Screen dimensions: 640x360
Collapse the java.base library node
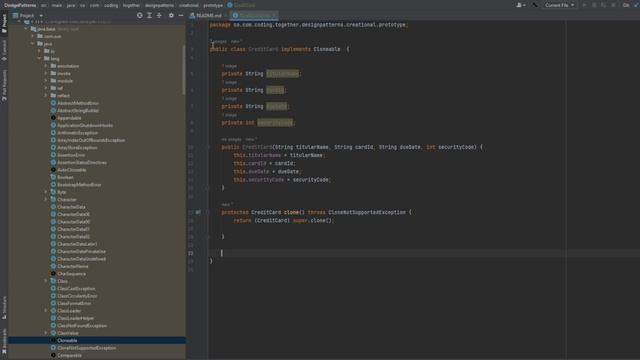click(26, 29)
